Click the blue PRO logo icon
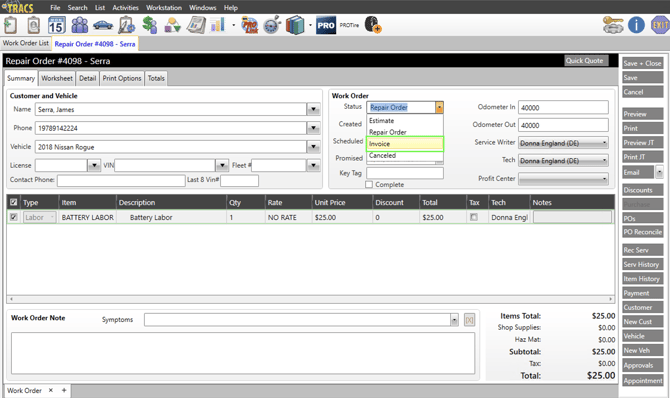The height and width of the screenshot is (398, 670). tap(326, 25)
